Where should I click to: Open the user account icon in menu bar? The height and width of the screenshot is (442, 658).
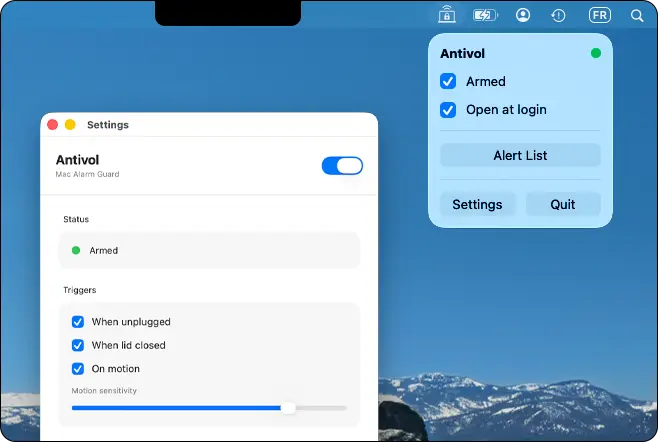[x=523, y=15]
